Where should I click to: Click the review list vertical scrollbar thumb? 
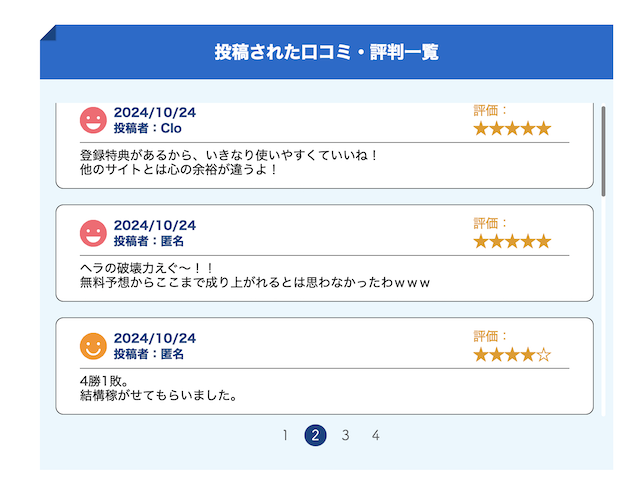pos(603,151)
